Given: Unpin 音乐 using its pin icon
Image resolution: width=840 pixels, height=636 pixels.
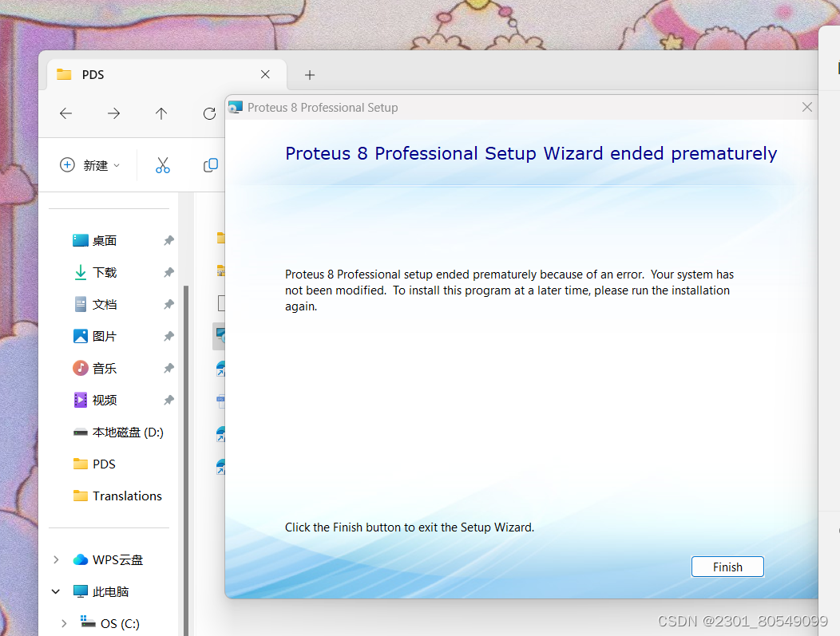Looking at the screenshot, I should point(168,369).
